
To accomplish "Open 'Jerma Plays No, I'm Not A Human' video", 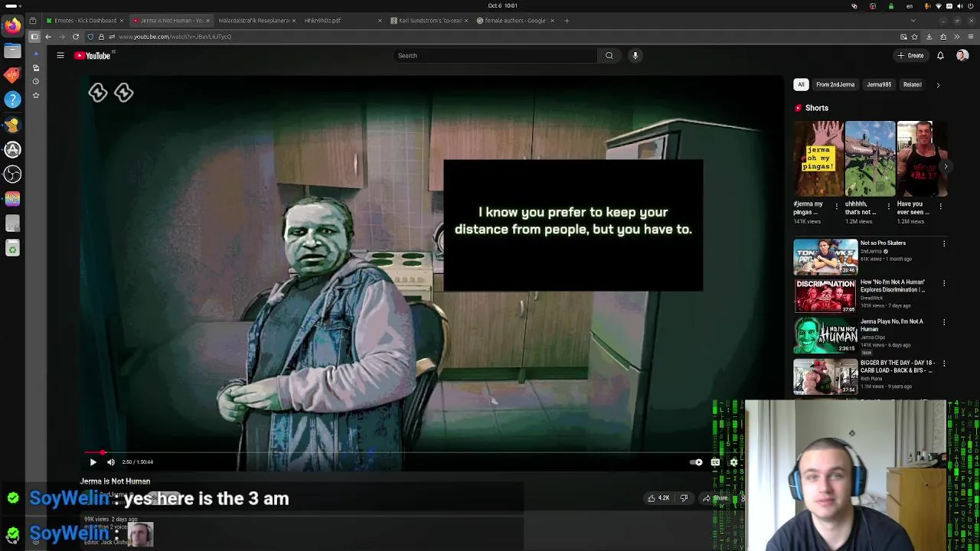I will coord(825,336).
